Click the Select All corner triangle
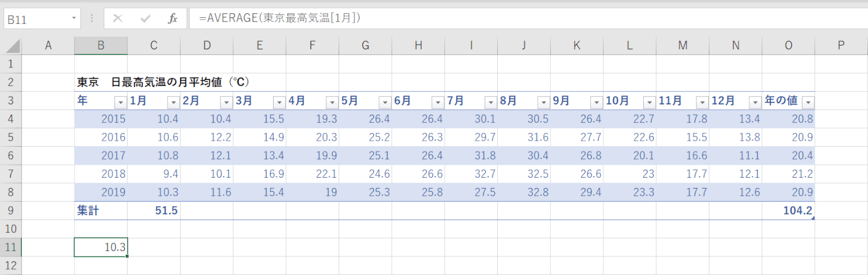 point(11,46)
